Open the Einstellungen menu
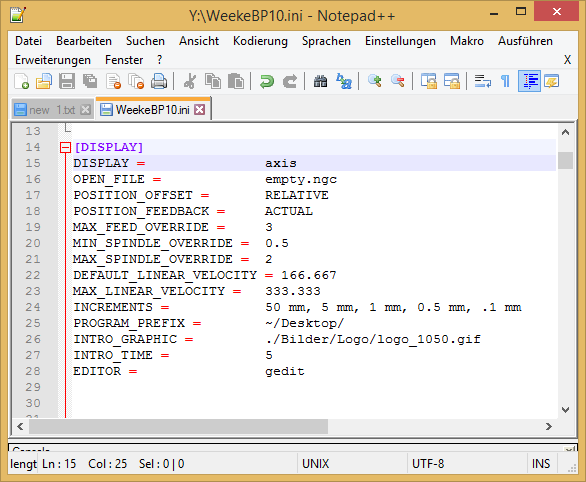Viewport: 586px width, 482px height. [400, 41]
